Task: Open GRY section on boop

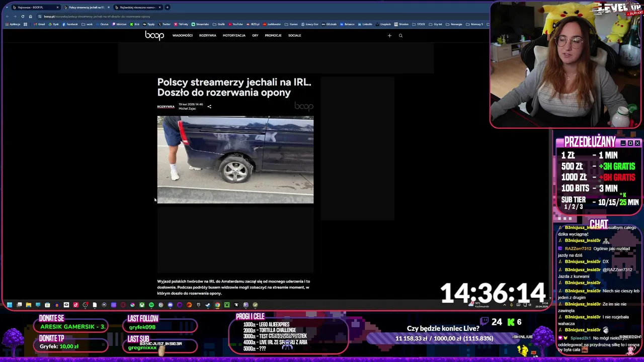Action: coord(255,35)
